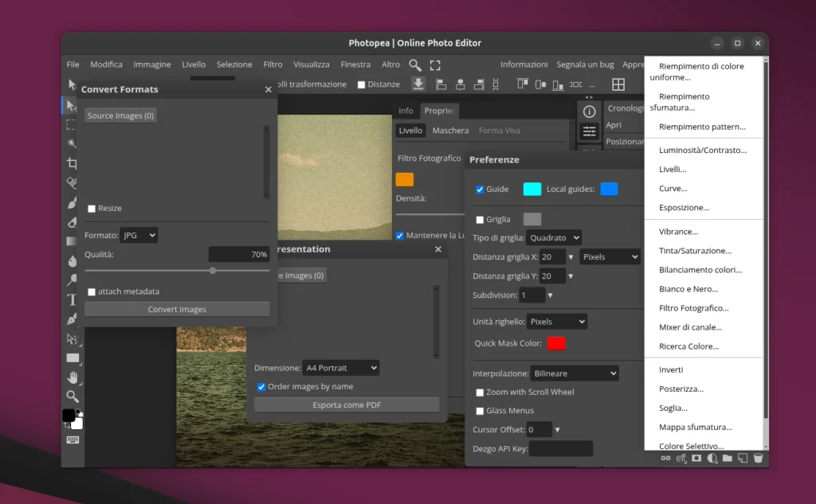Delete layer with trash icon
This screenshot has width=816, height=504.
(x=758, y=459)
